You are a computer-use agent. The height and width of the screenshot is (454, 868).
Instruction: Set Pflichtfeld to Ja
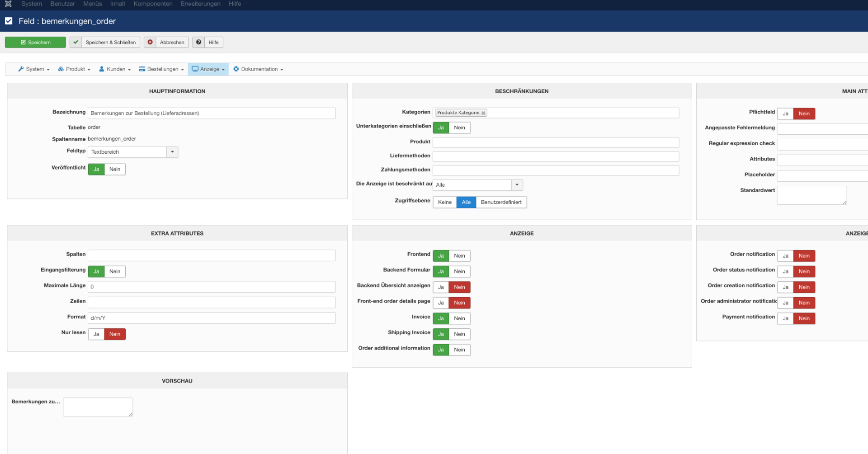(786, 114)
